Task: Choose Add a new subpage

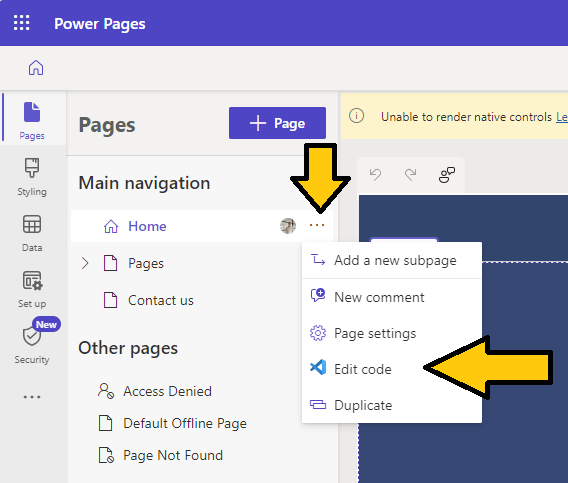Action: click(x=392, y=260)
